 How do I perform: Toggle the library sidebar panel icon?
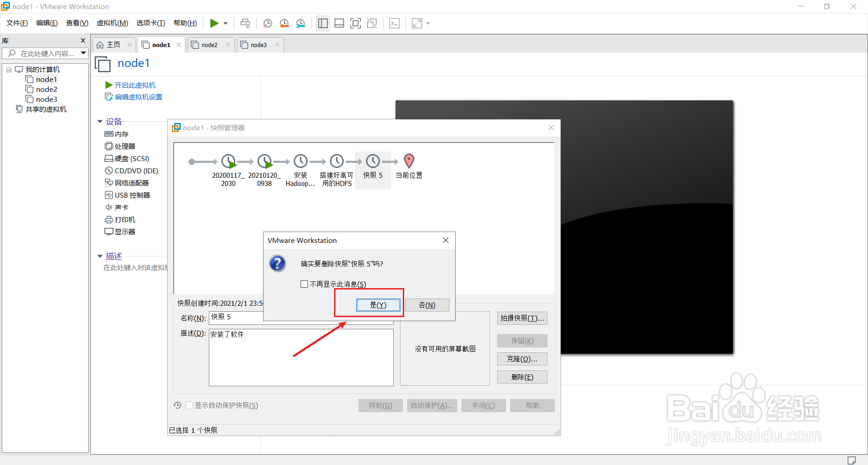[x=323, y=23]
